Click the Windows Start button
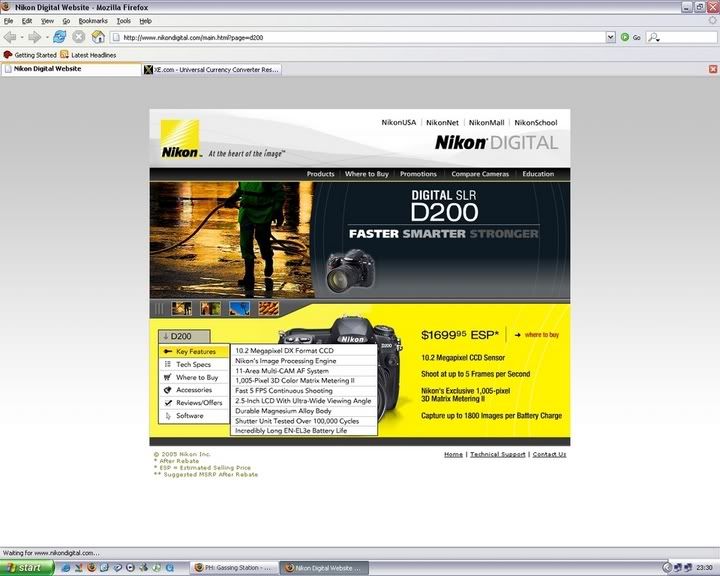Viewport: 720px width, 576px height. pyautogui.click(x=27, y=568)
